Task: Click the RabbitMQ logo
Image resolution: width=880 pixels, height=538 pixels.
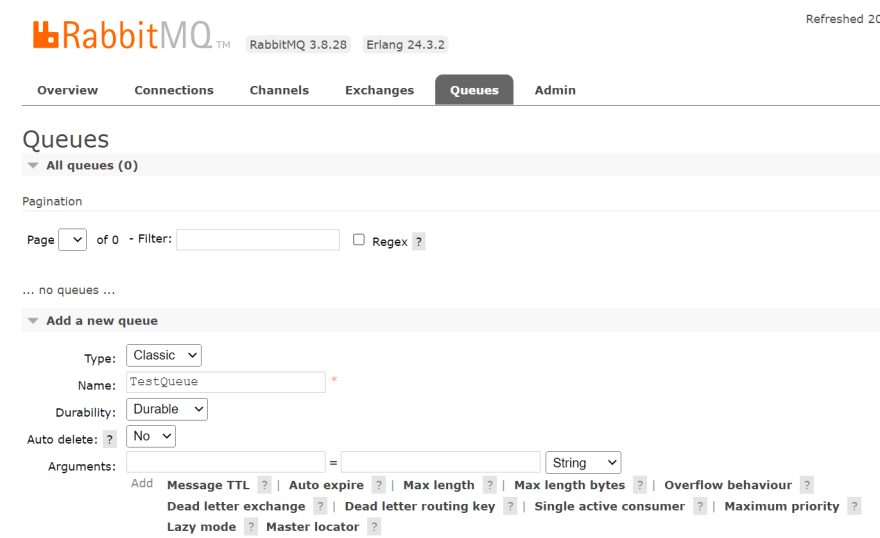Action: [131, 35]
